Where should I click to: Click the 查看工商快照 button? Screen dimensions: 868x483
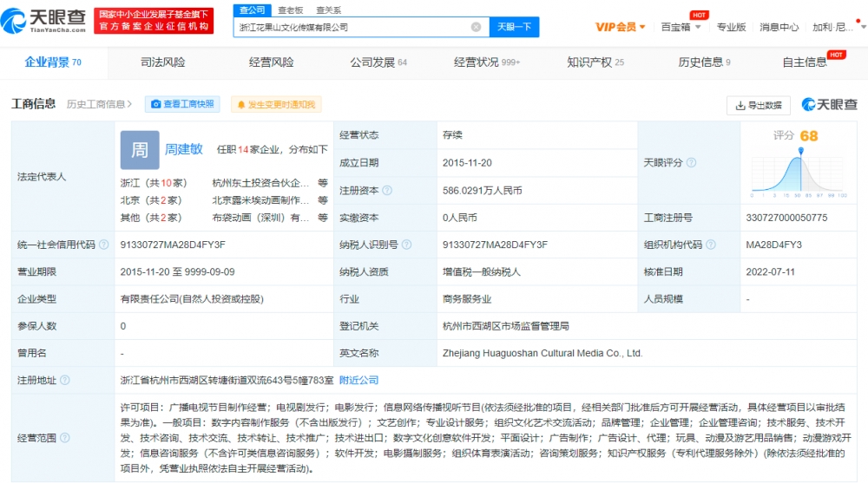click(x=182, y=104)
